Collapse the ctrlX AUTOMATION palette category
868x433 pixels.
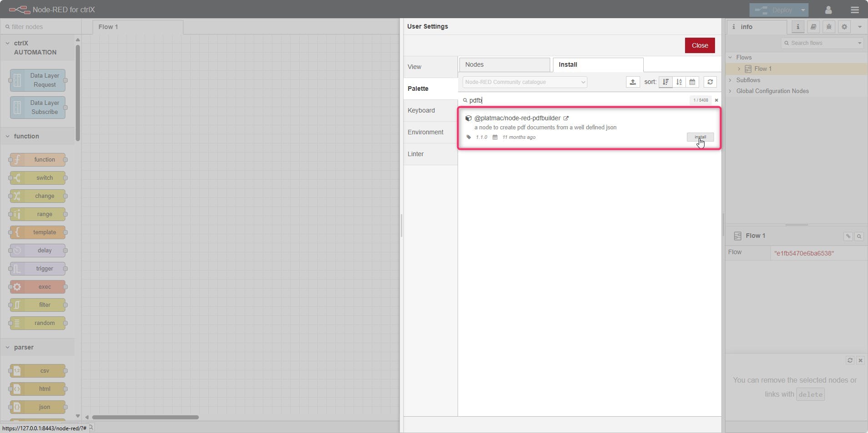coord(37,48)
